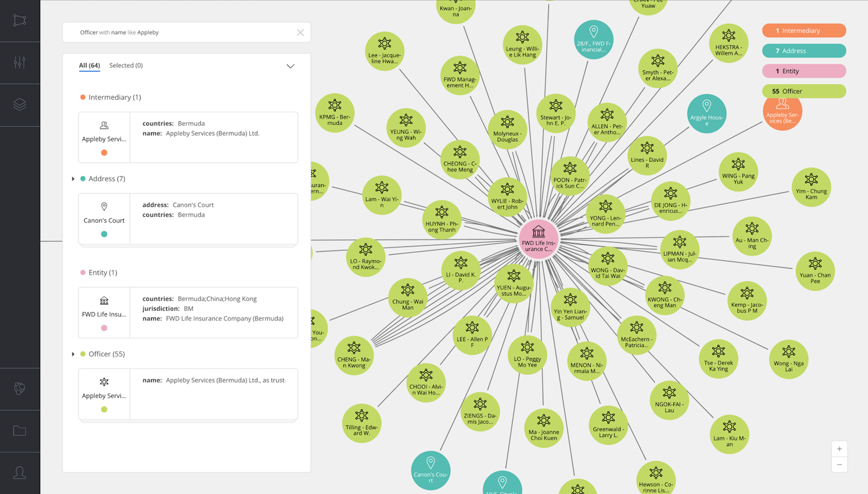
Task: Select the YEUNG - Wing Wah officer node
Action: 406,128
